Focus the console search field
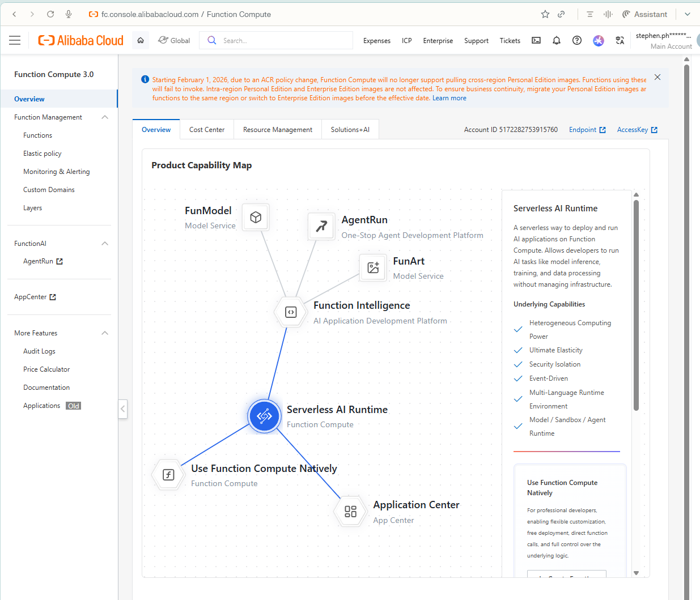The image size is (700, 600). point(277,40)
